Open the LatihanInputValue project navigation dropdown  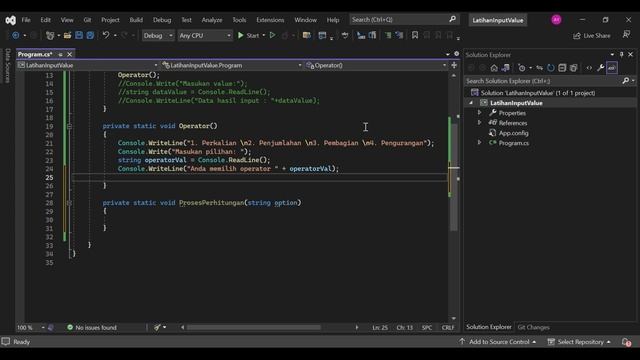tap(87, 65)
